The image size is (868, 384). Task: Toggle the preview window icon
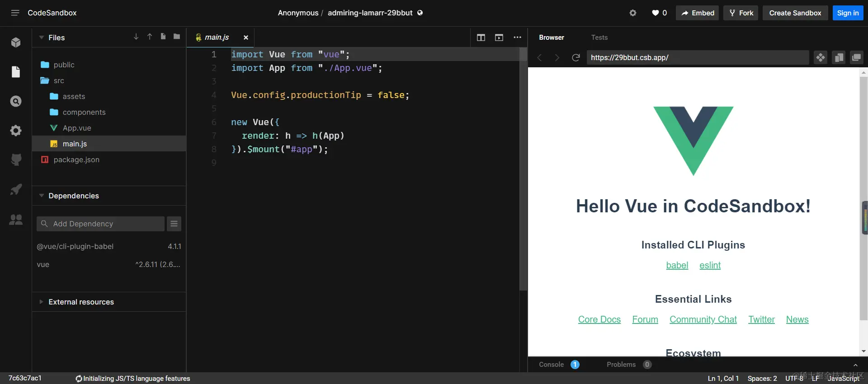click(x=499, y=37)
